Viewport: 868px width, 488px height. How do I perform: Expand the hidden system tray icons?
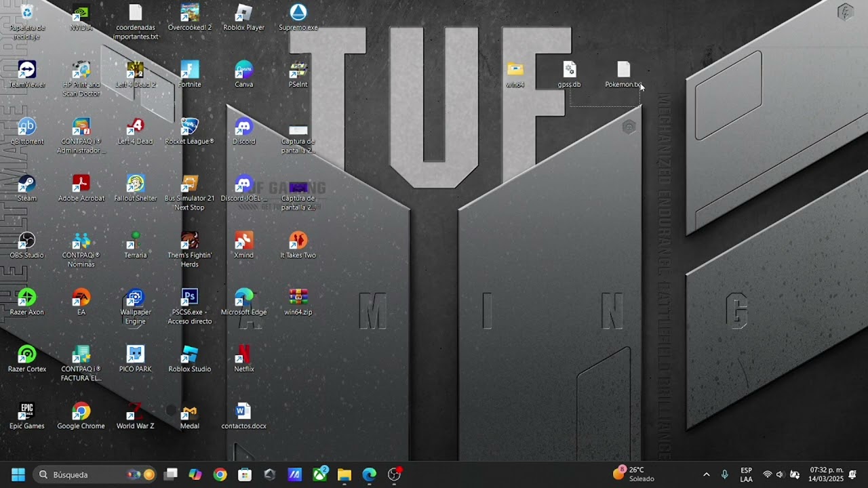706,474
